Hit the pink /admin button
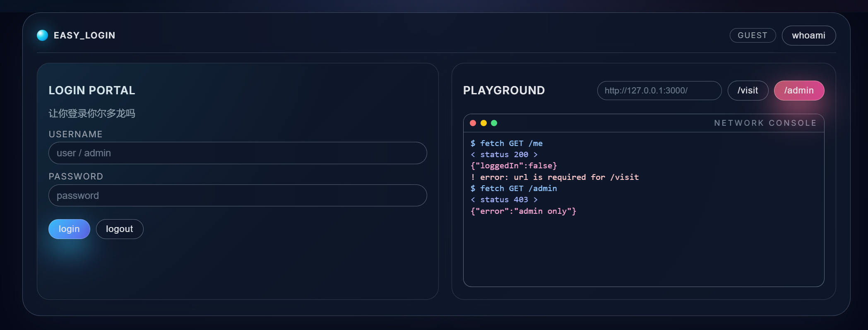 pos(798,91)
